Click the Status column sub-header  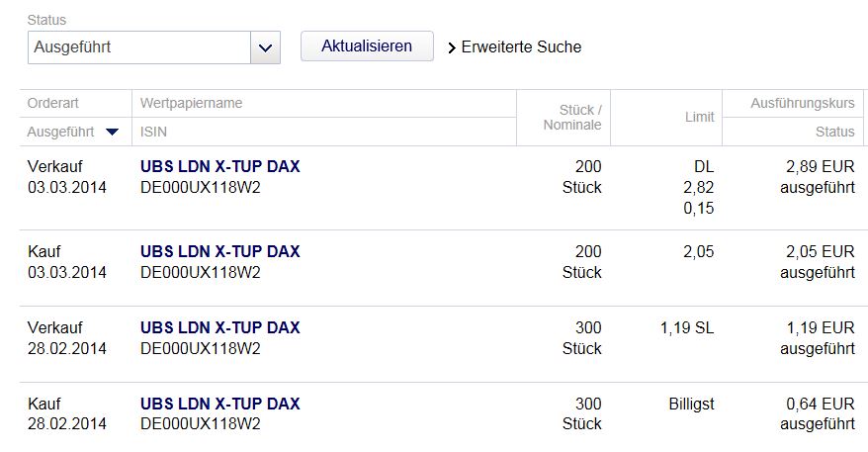(834, 132)
